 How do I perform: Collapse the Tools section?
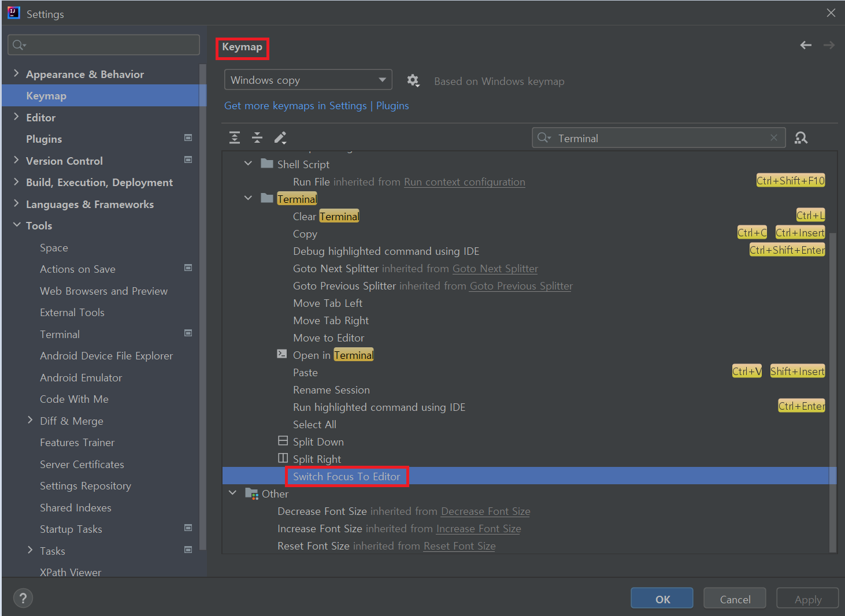click(16, 225)
